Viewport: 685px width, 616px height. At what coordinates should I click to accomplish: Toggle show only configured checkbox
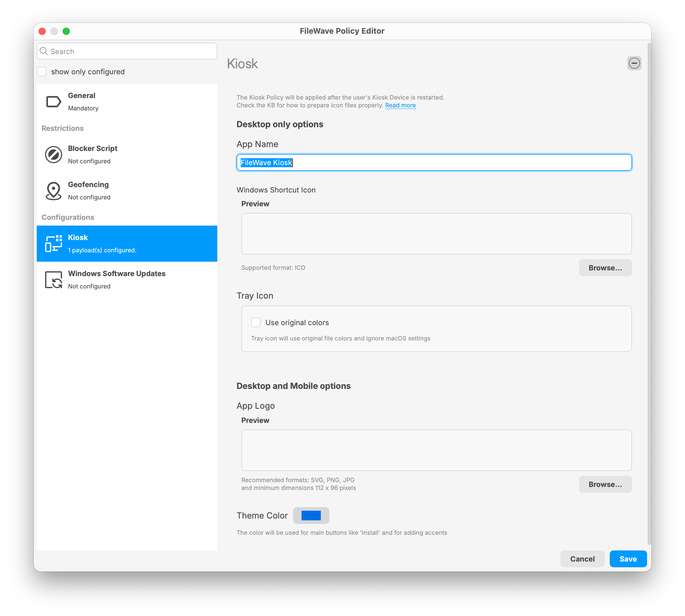tap(42, 72)
